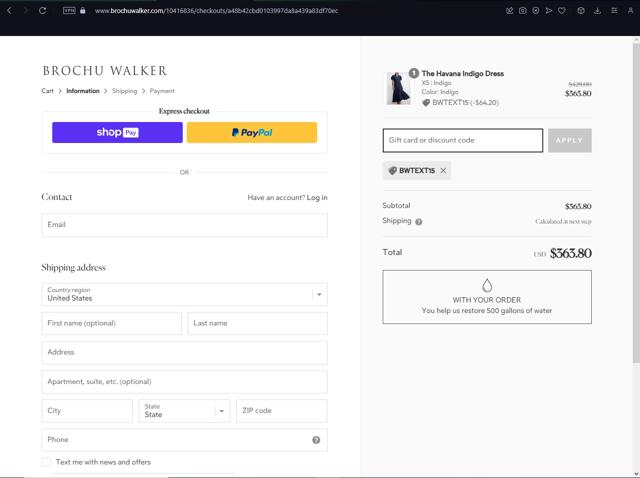The height and width of the screenshot is (478, 640).
Task: Go back with the browser back arrow
Action: point(10,11)
